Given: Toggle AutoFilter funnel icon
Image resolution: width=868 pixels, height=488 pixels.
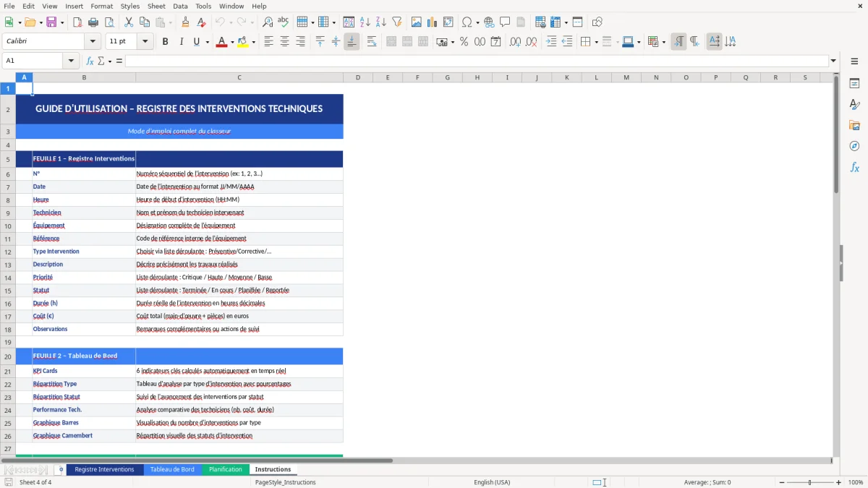Looking at the screenshot, I should (396, 22).
